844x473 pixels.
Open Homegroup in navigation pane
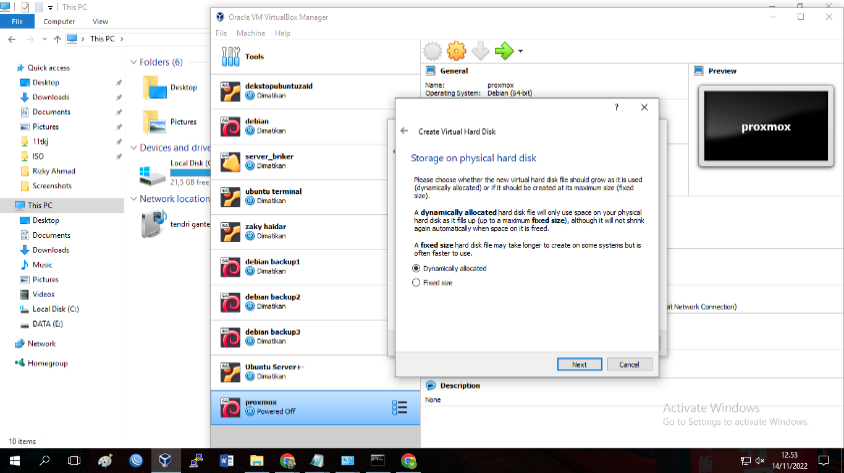tap(47, 363)
